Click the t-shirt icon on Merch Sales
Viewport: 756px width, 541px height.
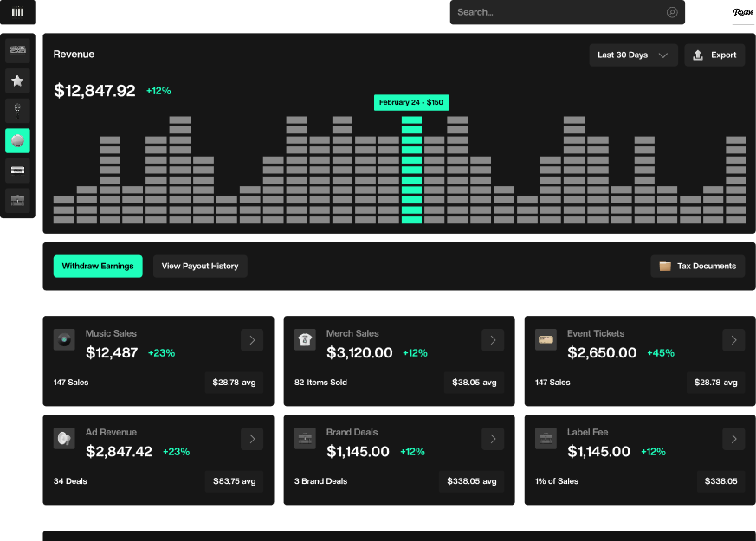[305, 340]
